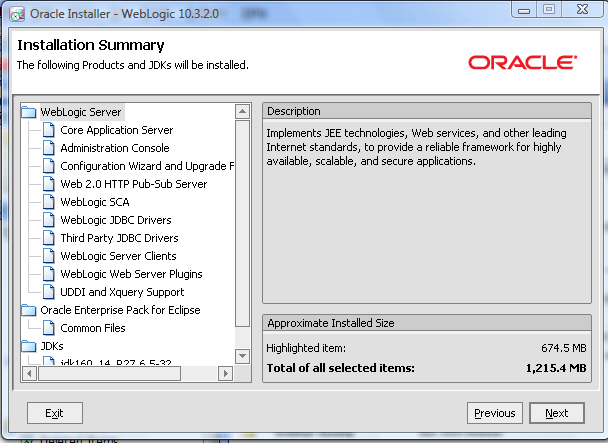The width and height of the screenshot is (608, 443).
Task: Click the Exit button
Action: (55, 413)
